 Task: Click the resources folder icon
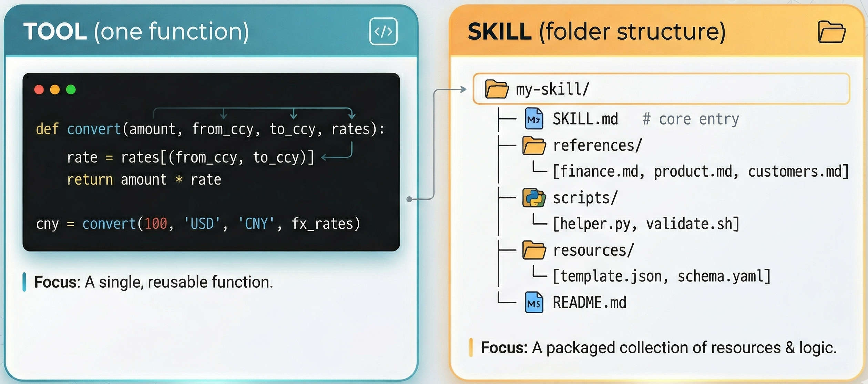pyautogui.click(x=534, y=250)
